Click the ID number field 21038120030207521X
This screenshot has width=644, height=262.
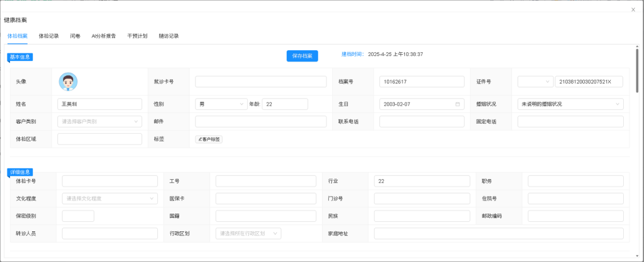pyautogui.click(x=589, y=82)
